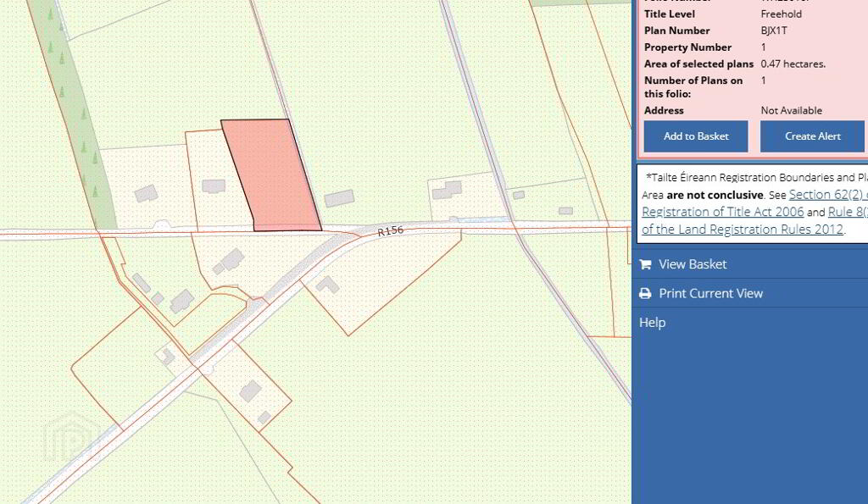Screen dimensions: 868x504
Task: Select the View Basket text
Action: 693,264
